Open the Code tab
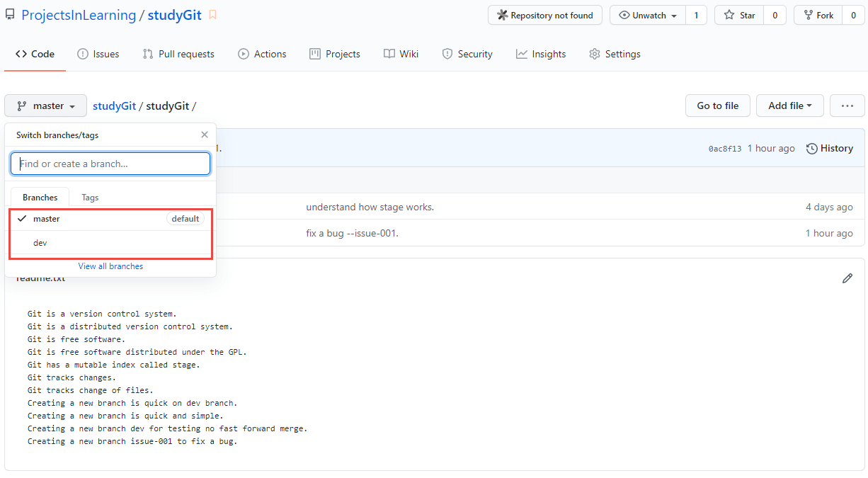 point(35,54)
